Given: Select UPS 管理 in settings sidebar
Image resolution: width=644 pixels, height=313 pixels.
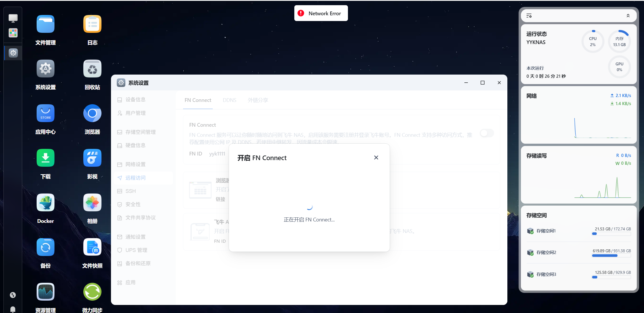Looking at the screenshot, I should 144,250.
